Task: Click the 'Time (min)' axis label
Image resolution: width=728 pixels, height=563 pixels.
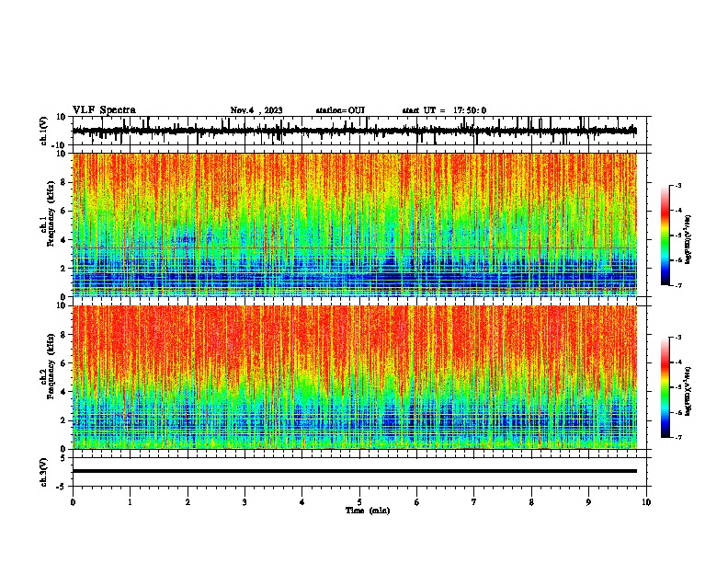Action: (368, 511)
